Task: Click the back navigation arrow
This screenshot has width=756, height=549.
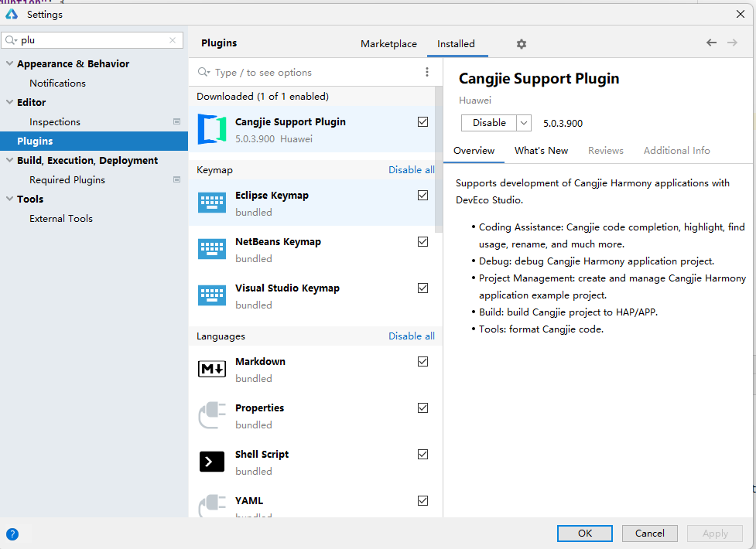Action: pos(711,43)
